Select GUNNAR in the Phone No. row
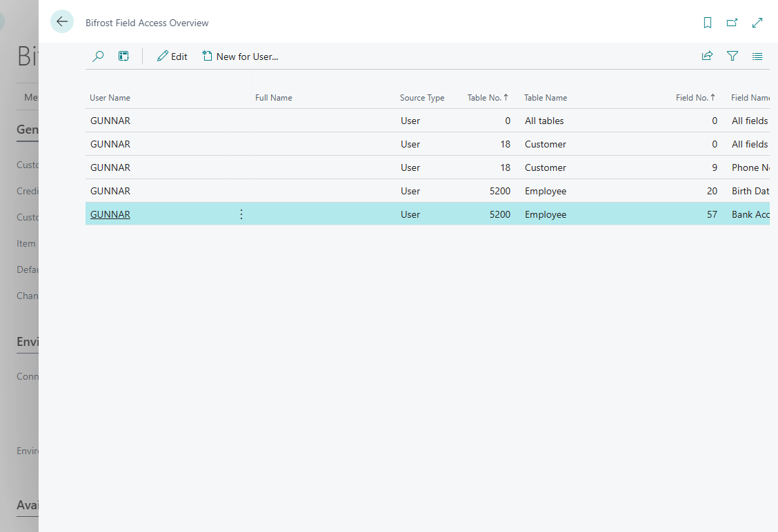Screen dimensions: 778x532 [110, 167]
